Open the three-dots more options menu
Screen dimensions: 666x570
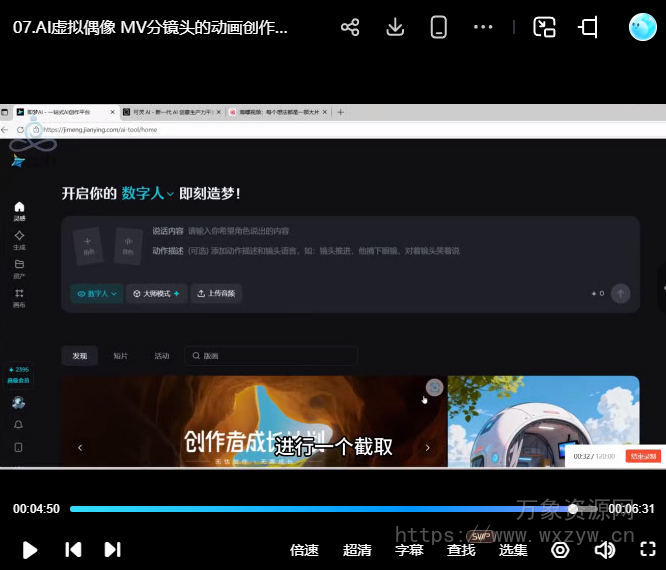pos(483,27)
